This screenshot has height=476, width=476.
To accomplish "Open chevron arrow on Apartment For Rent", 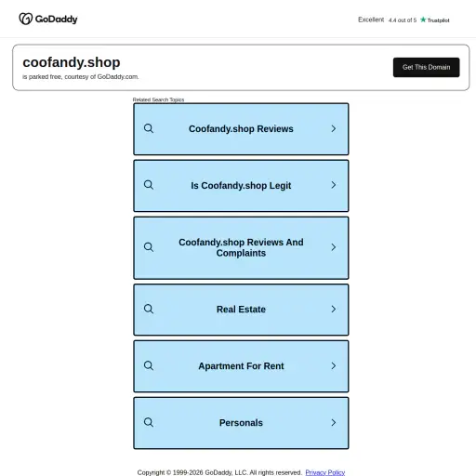I will point(334,366).
